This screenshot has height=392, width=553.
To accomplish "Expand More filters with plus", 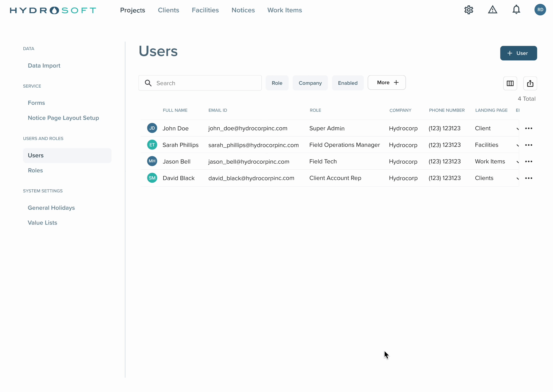I will (386, 82).
